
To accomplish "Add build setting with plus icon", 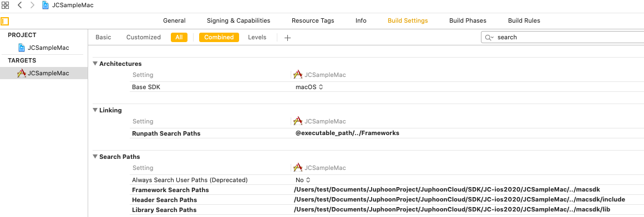I will pos(287,38).
